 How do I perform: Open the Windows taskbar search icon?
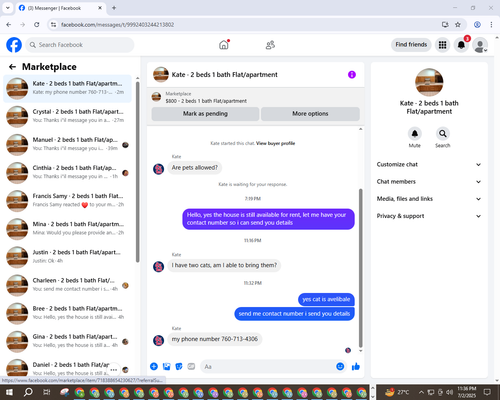click(28, 392)
